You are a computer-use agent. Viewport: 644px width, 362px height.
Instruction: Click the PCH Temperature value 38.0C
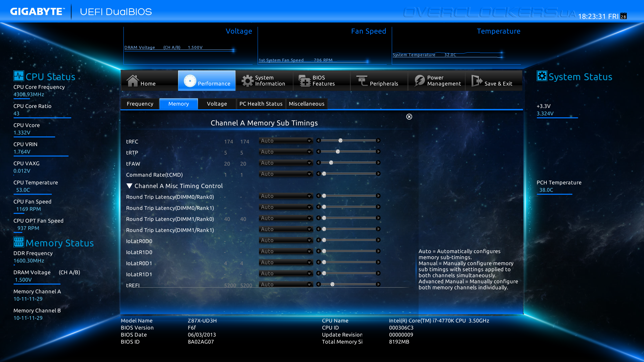click(x=546, y=190)
